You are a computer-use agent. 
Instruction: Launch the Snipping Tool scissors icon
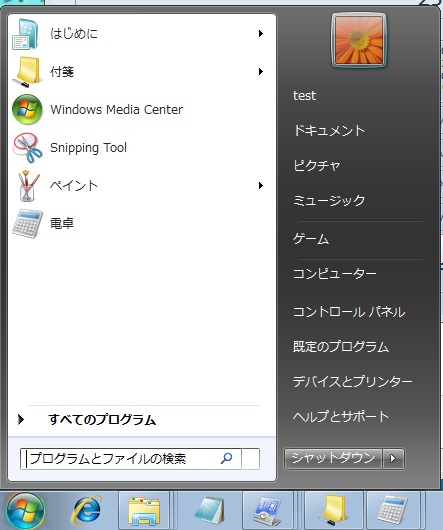[x=27, y=148]
